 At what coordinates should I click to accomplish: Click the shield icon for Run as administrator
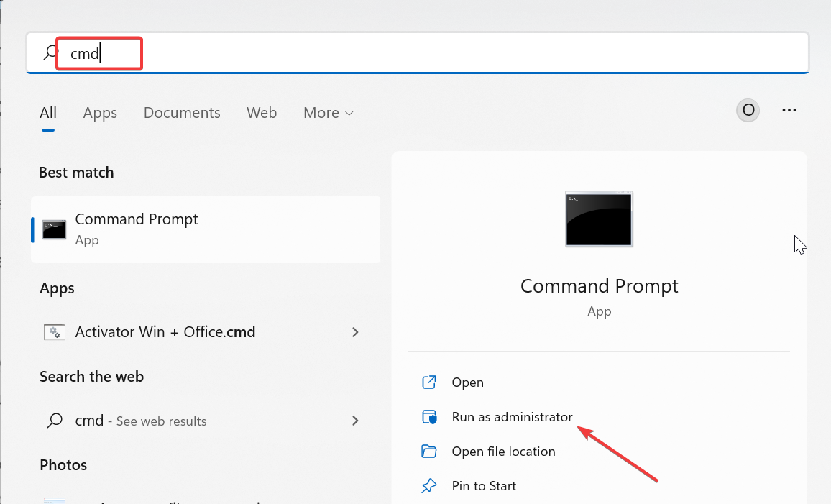[x=429, y=416]
